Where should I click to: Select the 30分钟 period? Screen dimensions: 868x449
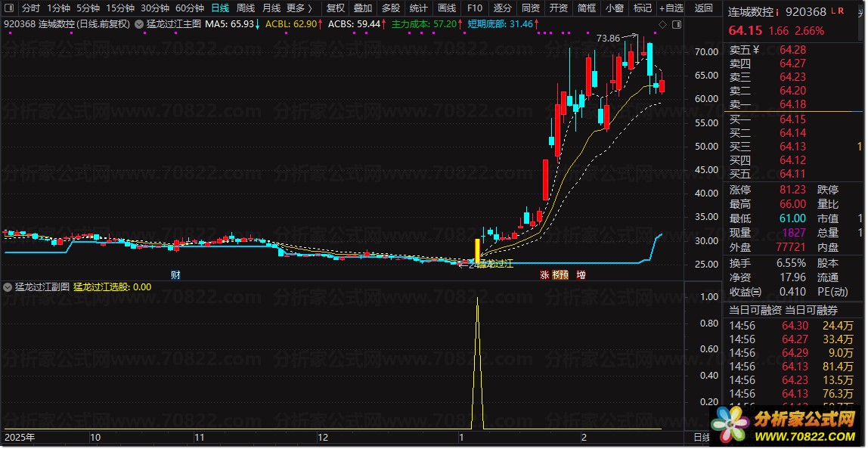[155, 8]
